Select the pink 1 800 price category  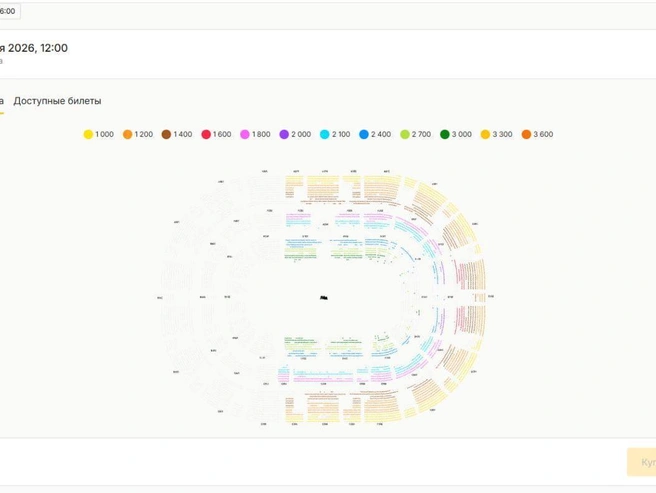click(x=245, y=134)
